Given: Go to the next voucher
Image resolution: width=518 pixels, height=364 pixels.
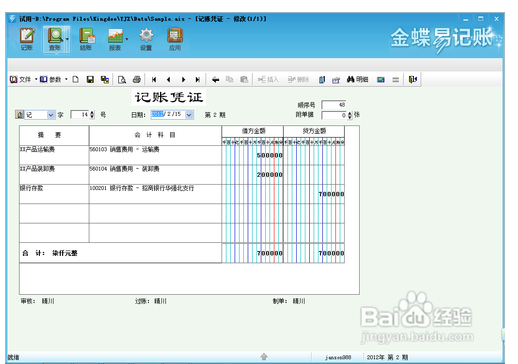Looking at the screenshot, I should pos(183,80).
